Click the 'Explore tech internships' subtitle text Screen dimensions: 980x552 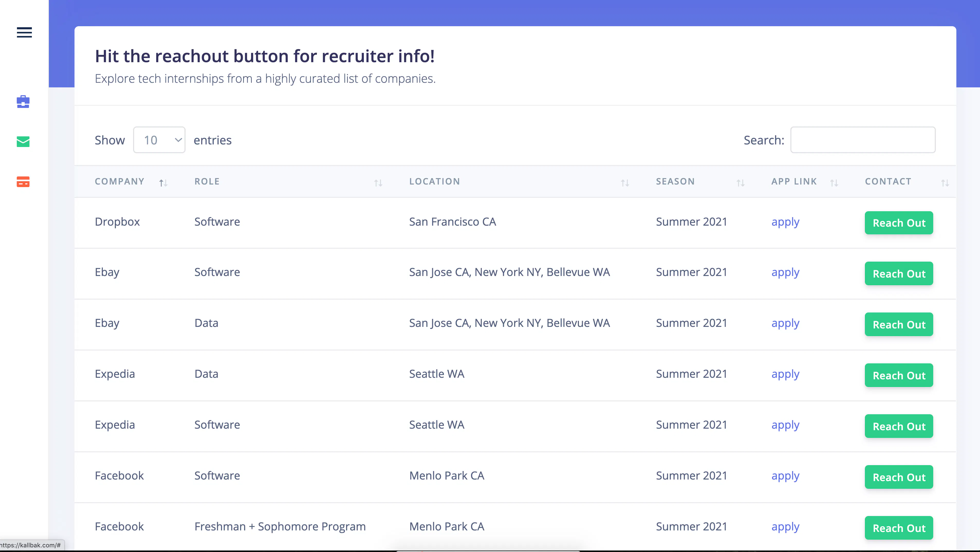265,78
